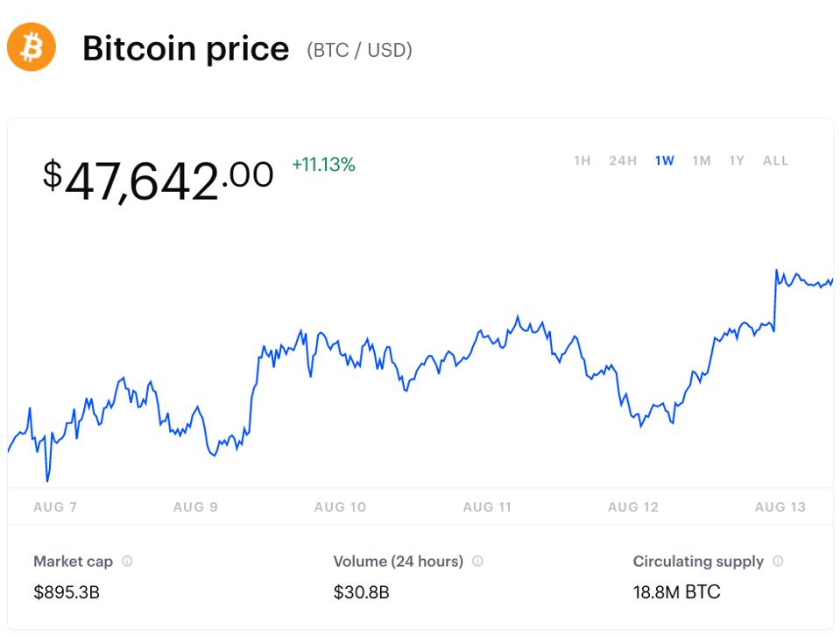
Task: Click the orange Bitcoin logo icon
Action: pyautogui.click(x=31, y=46)
